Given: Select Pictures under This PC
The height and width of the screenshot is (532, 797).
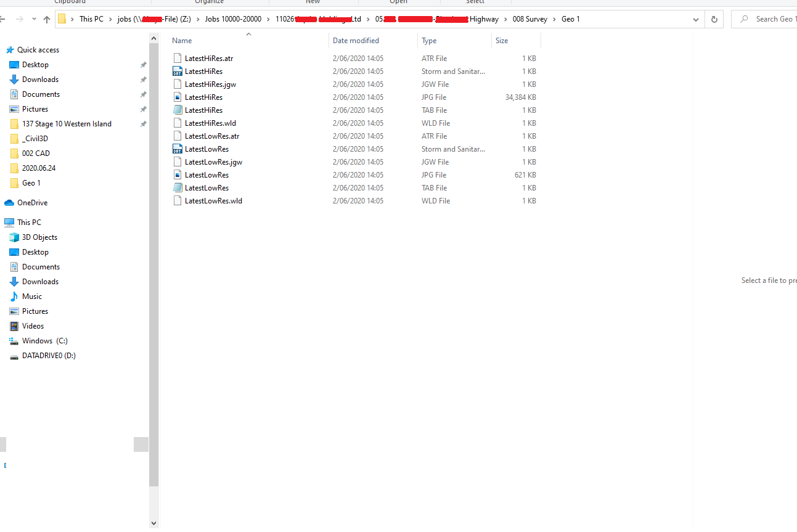Looking at the screenshot, I should click(35, 311).
